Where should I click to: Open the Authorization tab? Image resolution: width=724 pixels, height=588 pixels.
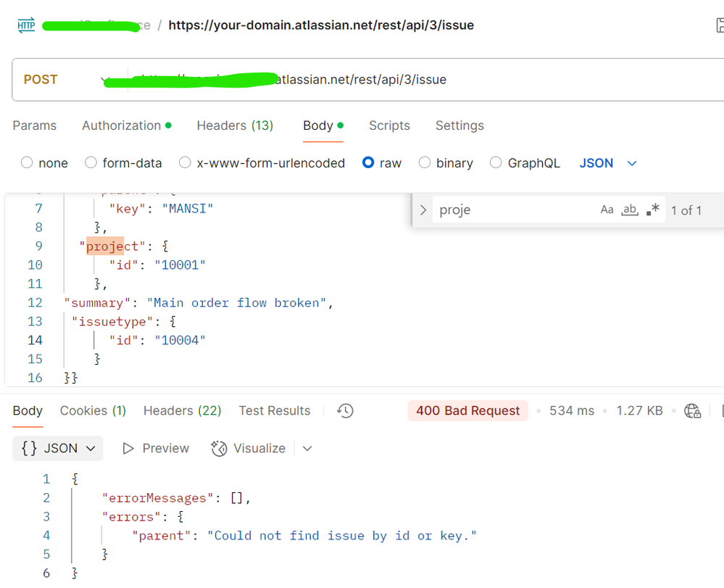click(x=127, y=125)
